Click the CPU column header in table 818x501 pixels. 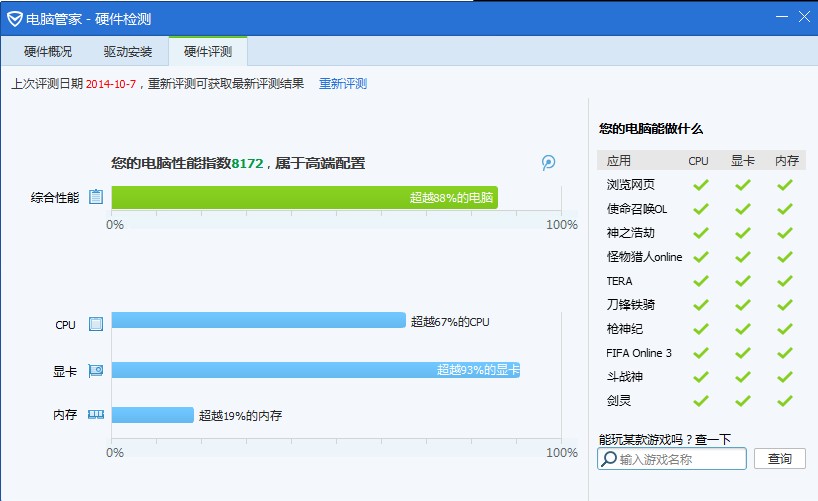tap(698, 161)
